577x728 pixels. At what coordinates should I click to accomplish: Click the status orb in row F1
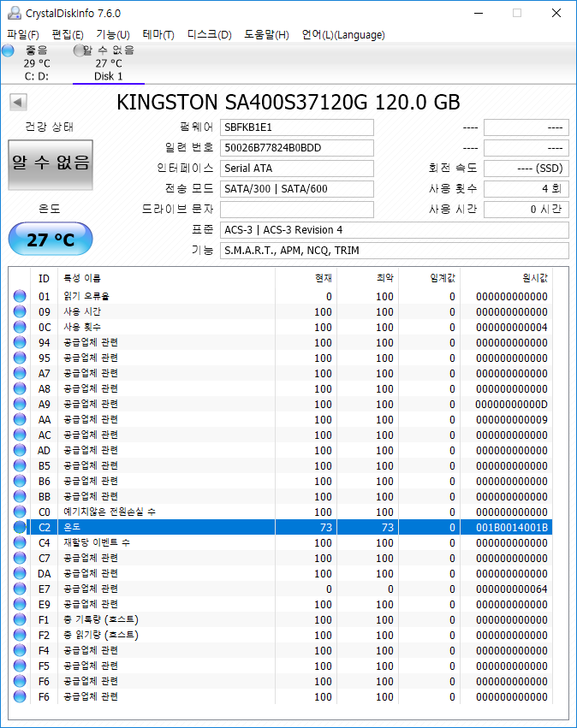coord(20,619)
